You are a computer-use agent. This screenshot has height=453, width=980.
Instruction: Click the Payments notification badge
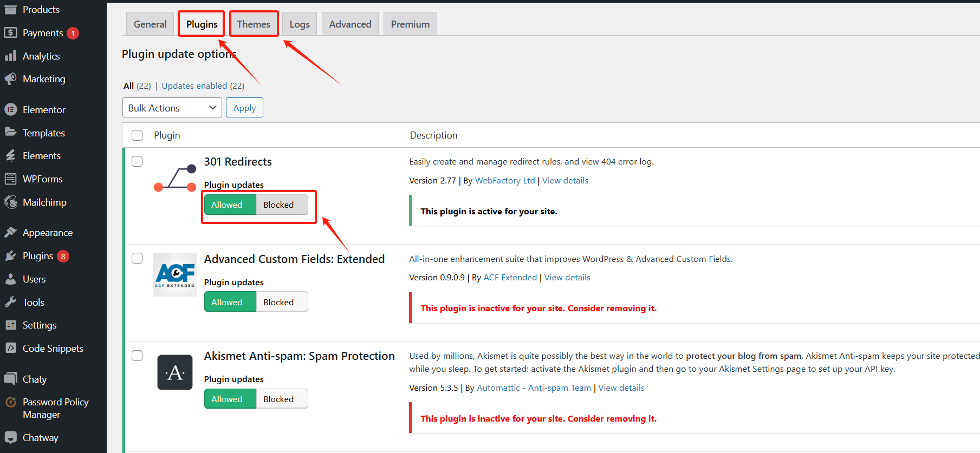click(73, 34)
